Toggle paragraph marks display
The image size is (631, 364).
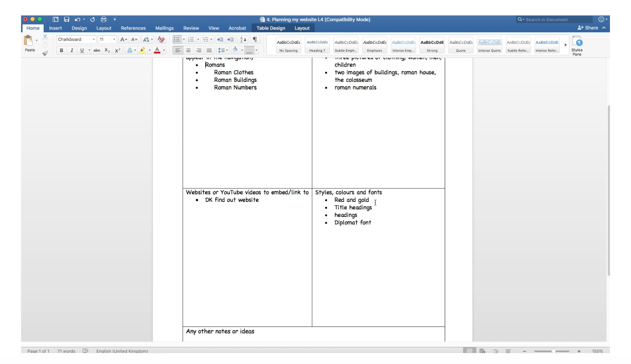point(255,39)
